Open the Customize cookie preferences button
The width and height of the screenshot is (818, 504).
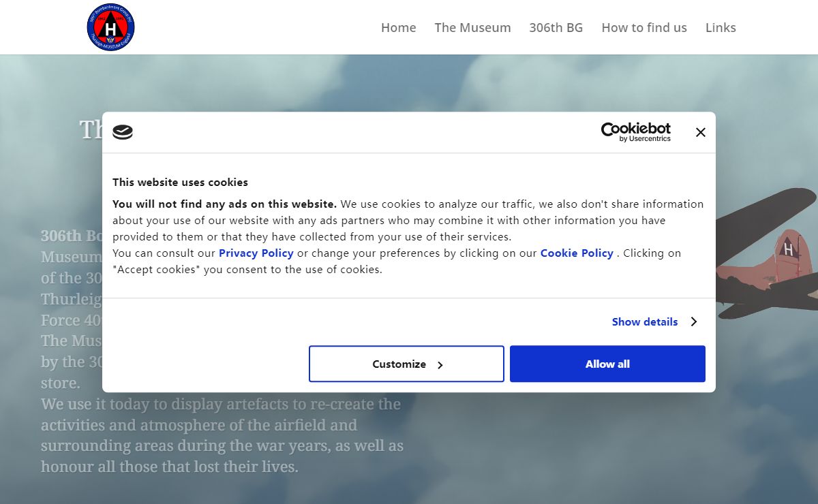pos(406,364)
